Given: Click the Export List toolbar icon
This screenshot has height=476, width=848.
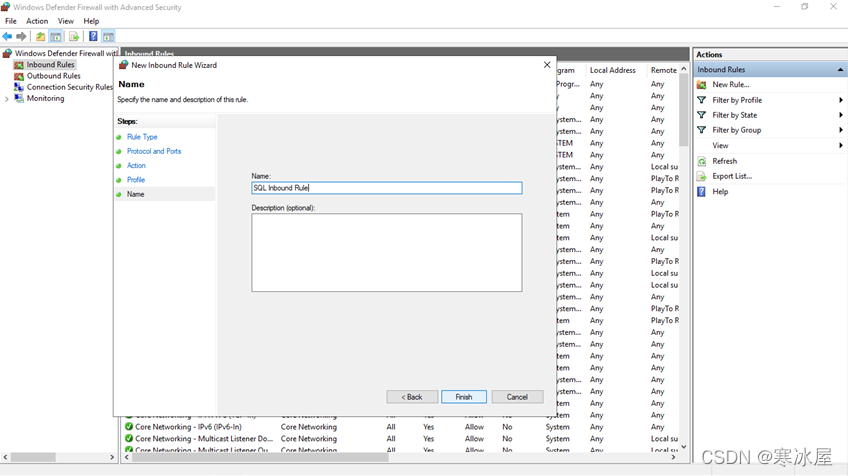Looking at the screenshot, I should pyautogui.click(x=74, y=37).
